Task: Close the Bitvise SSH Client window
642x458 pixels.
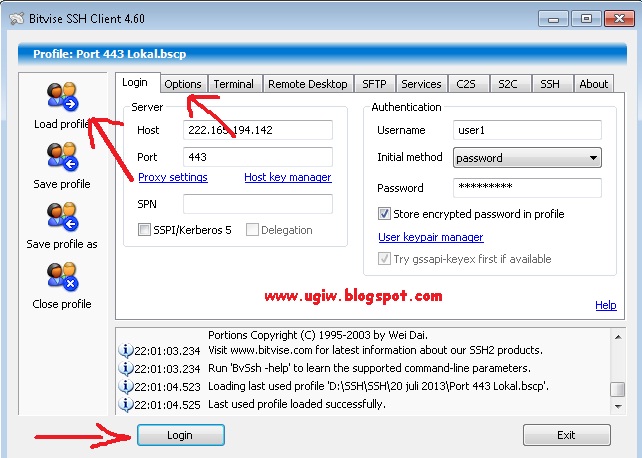Action: 619,19
